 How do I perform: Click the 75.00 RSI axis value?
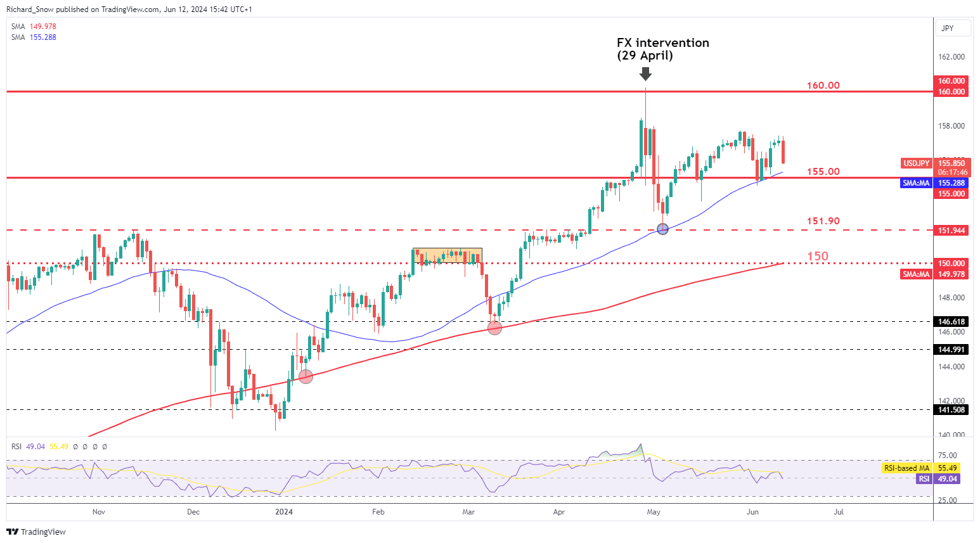pos(948,456)
